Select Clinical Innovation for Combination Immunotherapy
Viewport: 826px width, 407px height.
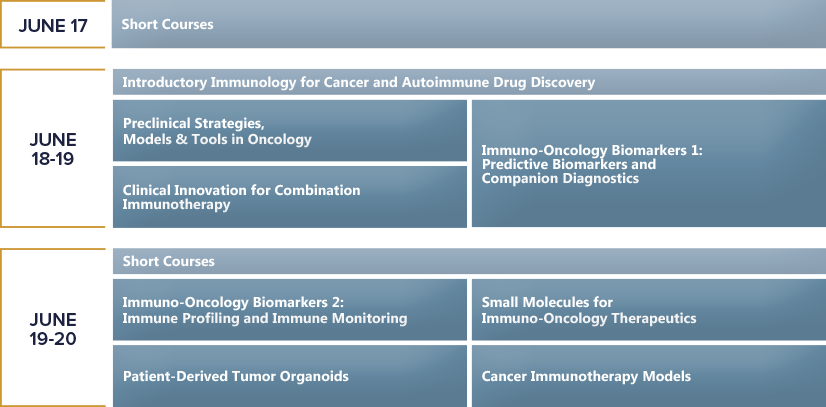click(289, 196)
